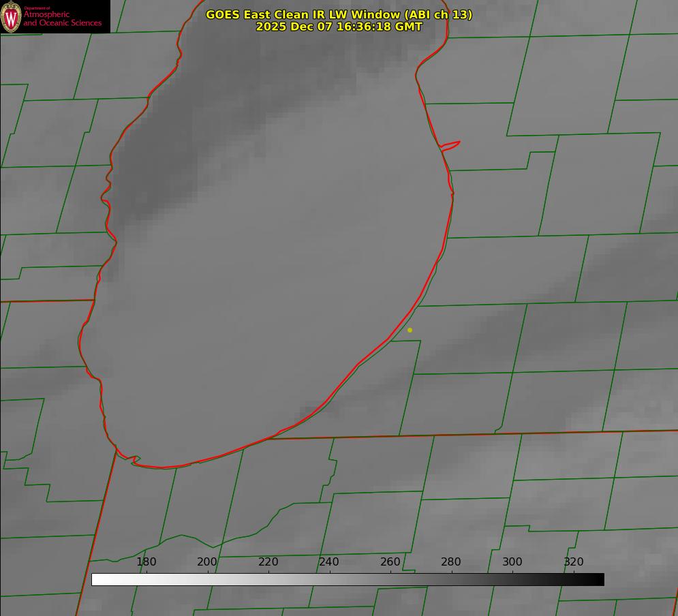Click the colorbar label '320'
This screenshot has width=678, height=616.
click(574, 561)
